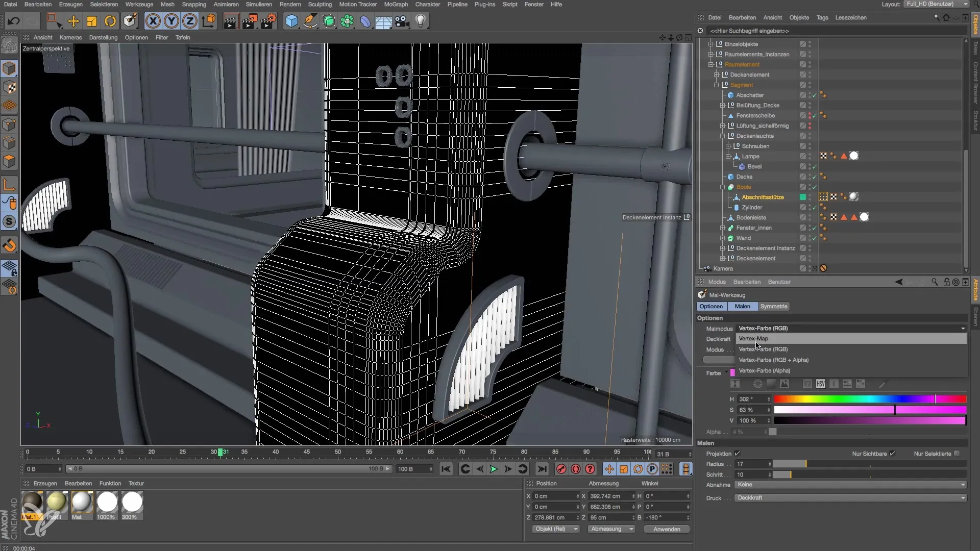Image resolution: width=980 pixels, height=551 pixels.
Task: Click the Autokeying red icon
Action: 576,469
